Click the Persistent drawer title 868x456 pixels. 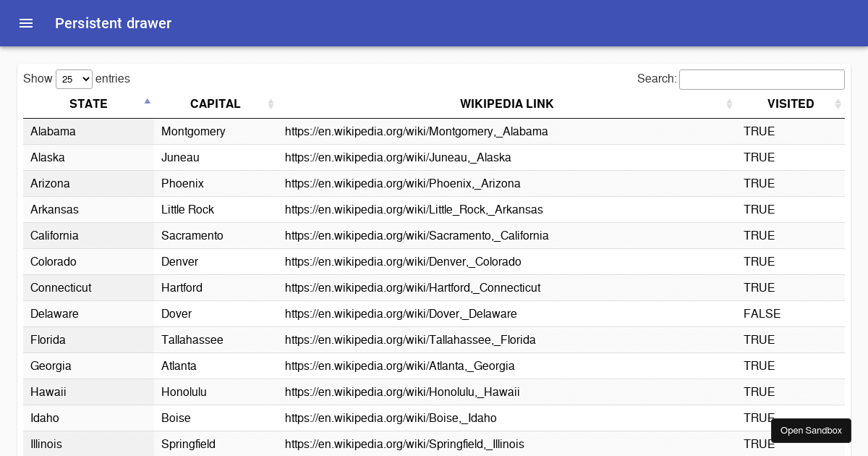(x=114, y=23)
